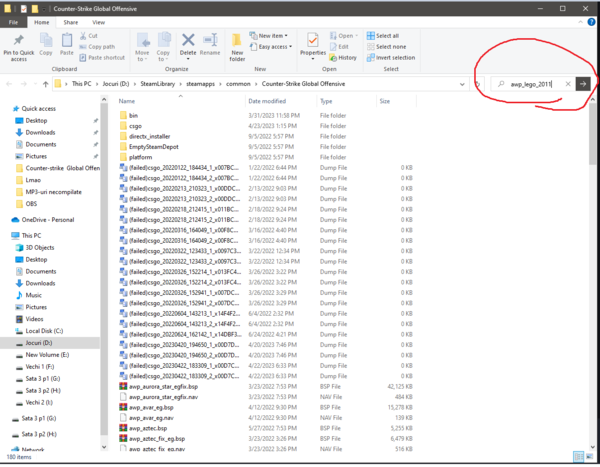Open Quick Access Toolbar customize dropdown
Viewport: 600px width, 467px height.
[44, 8]
